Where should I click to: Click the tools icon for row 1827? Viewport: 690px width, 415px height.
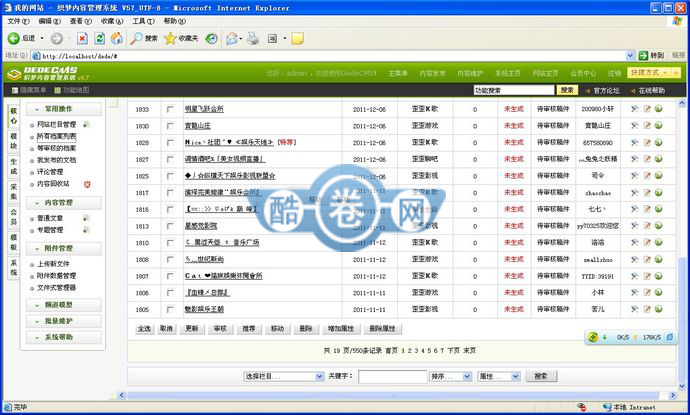pos(634,159)
